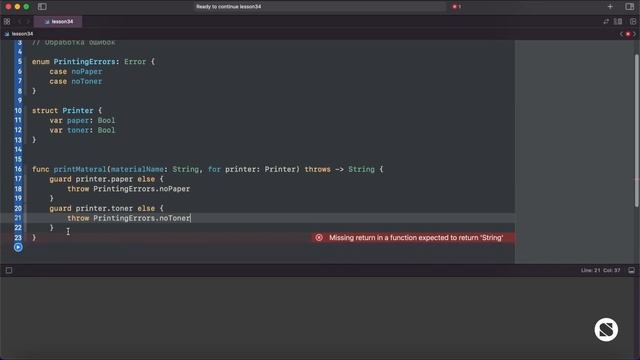
Task: Click 'paper' in the var declaration
Action: point(78,120)
